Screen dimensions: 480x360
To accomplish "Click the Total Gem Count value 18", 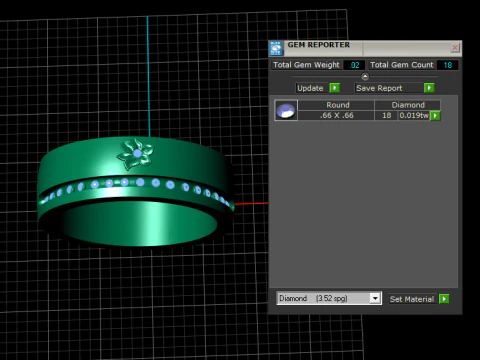I will click(x=448, y=65).
